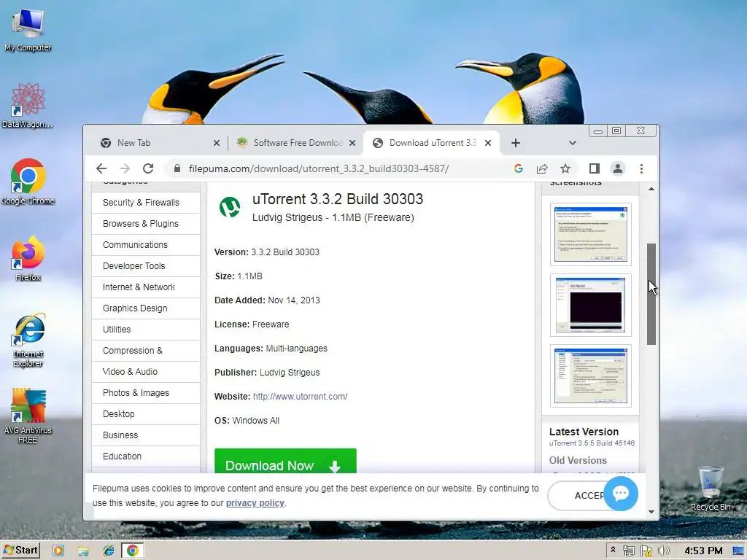Viewport: 747px width, 560px height.
Task: Open Security & Firewalls category
Action: click(145, 203)
